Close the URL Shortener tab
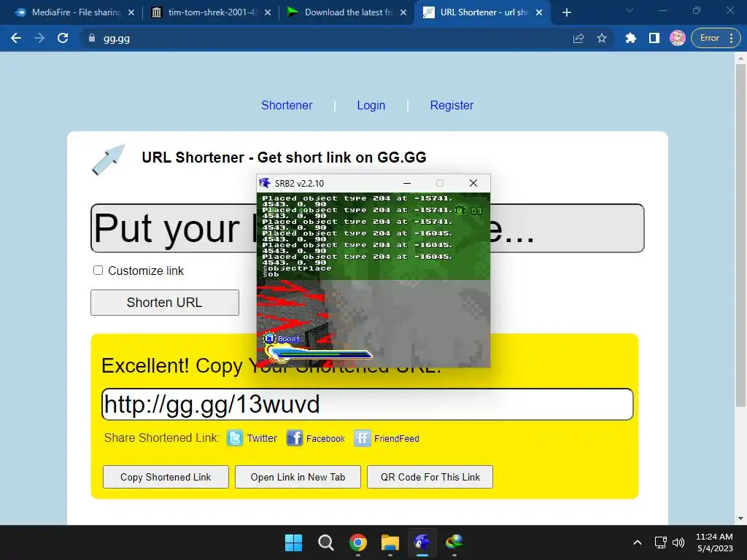 (x=539, y=12)
